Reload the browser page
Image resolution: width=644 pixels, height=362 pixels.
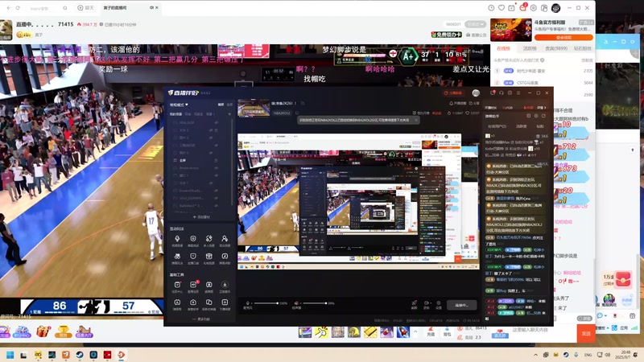pos(18,8)
